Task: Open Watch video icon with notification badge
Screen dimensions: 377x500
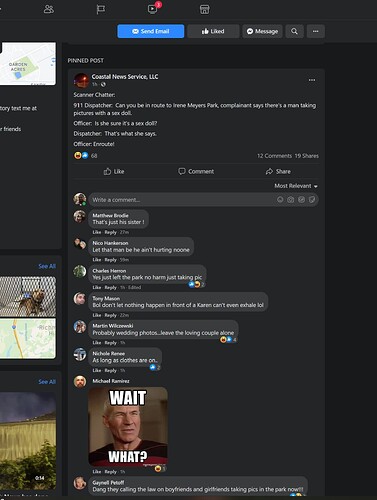Action: tap(153, 9)
